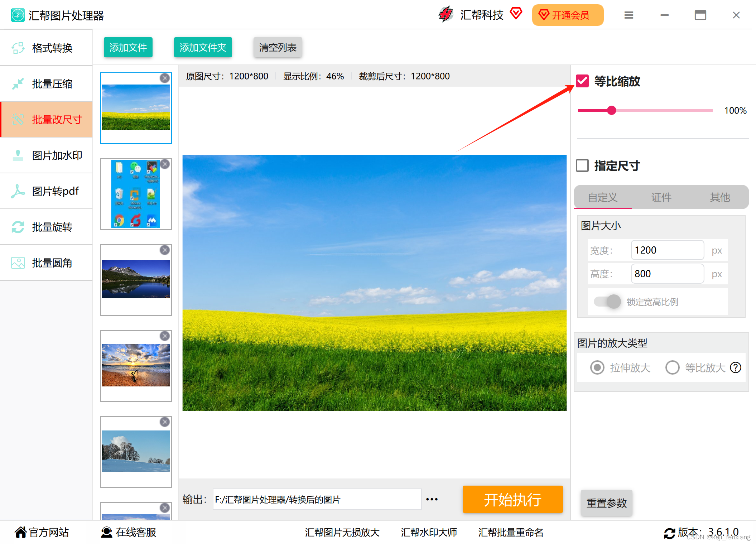Switch to the 自定义 tab
Viewport: 756px width, 544px height.
click(603, 197)
